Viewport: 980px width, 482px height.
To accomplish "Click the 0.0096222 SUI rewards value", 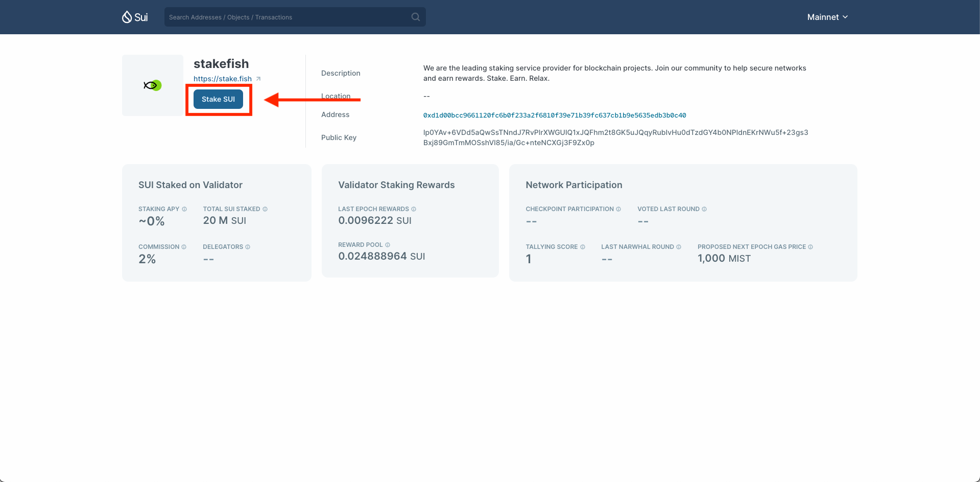I will point(375,220).
